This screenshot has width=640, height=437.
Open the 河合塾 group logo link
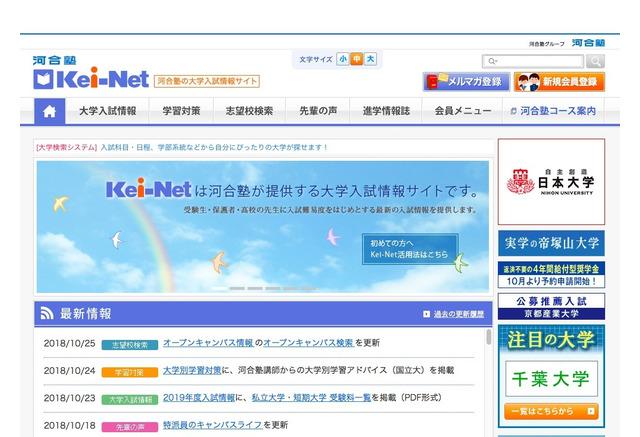[x=588, y=43]
